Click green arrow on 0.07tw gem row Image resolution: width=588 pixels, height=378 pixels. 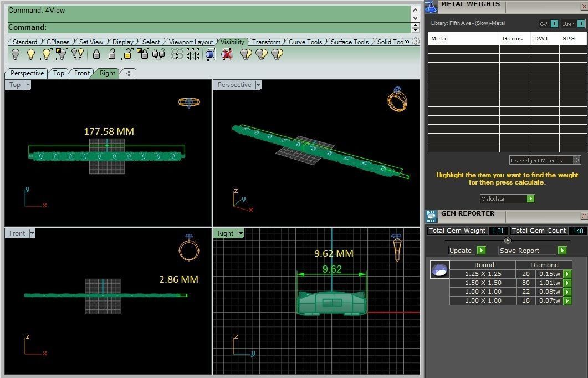click(567, 301)
